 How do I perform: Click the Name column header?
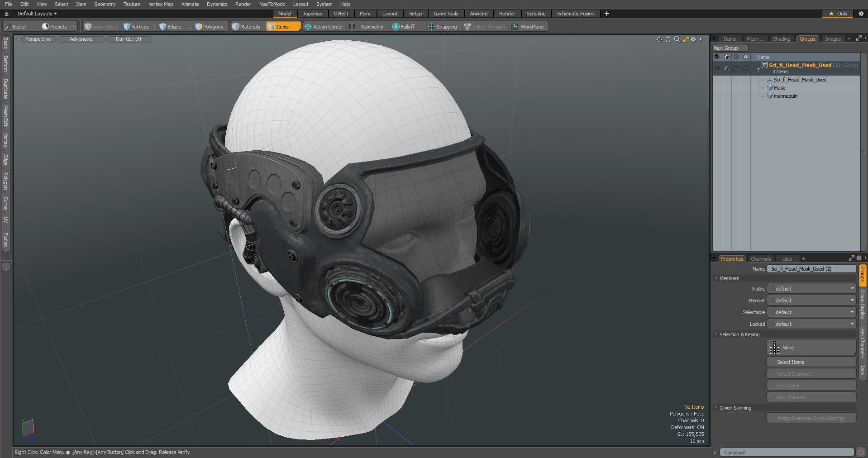pos(806,57)
